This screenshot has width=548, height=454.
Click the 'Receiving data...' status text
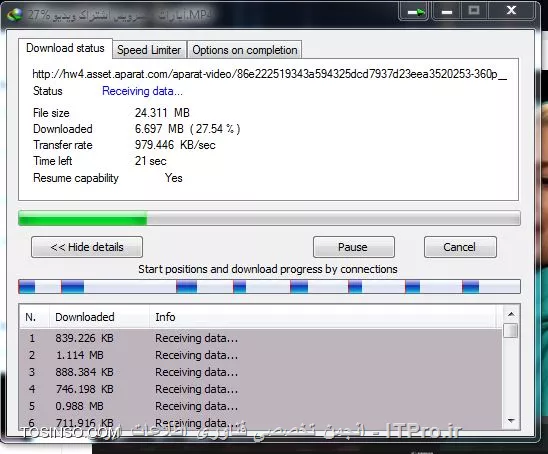tap(142, 91)
